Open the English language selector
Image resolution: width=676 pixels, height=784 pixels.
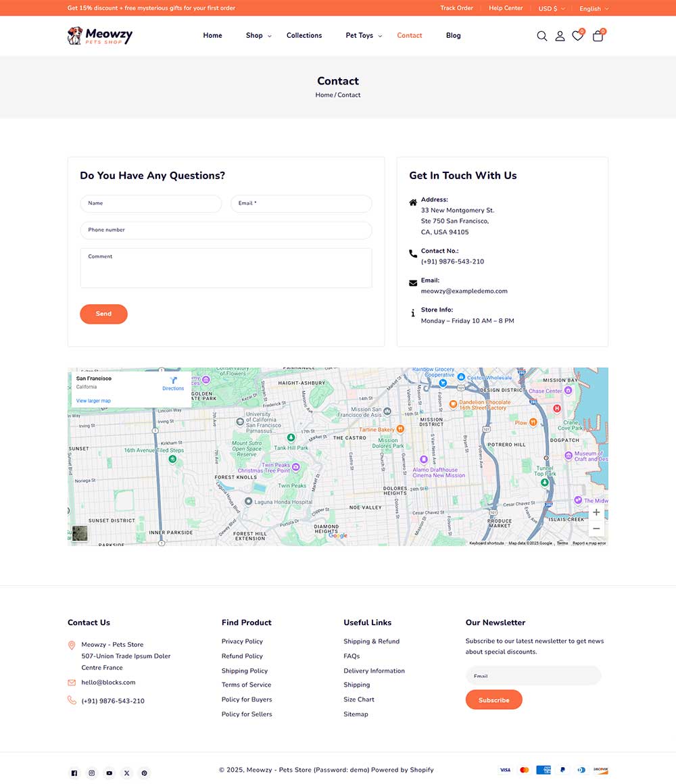point(591,8)
